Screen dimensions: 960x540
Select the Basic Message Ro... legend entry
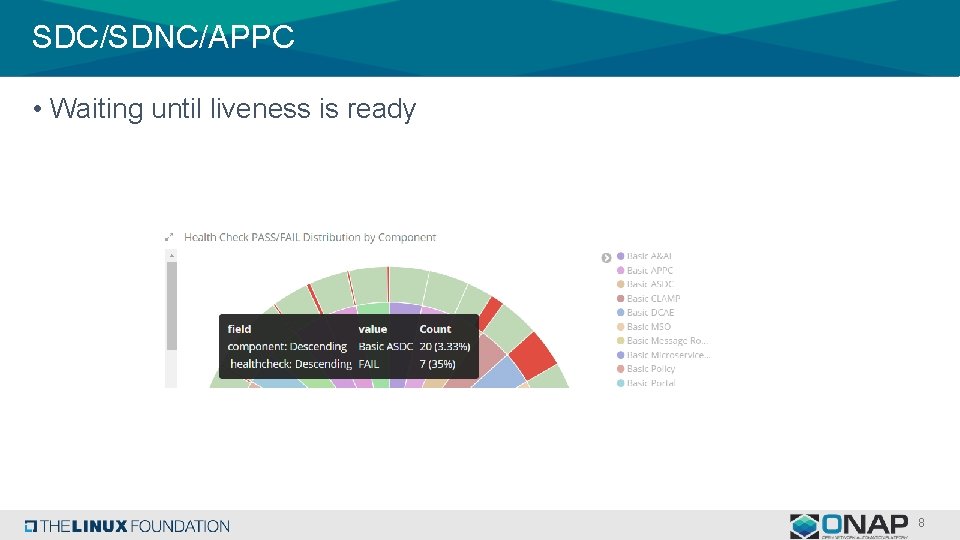pos(662,340)
